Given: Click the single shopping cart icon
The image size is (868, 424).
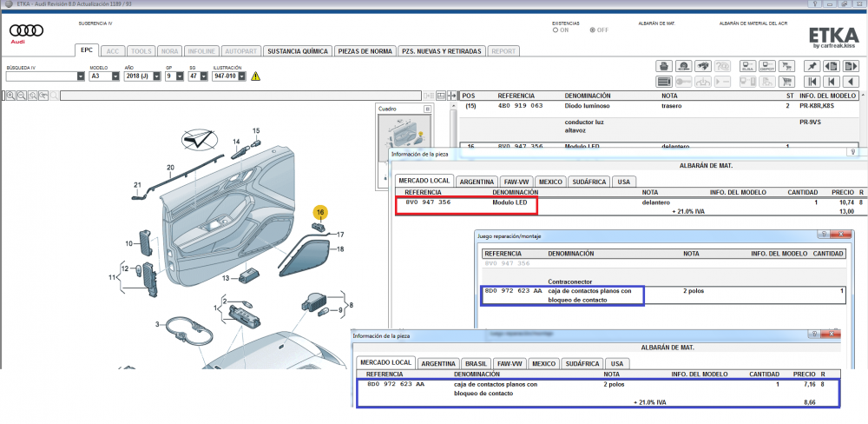Looking at the screenshot, I should click(786, 82).
